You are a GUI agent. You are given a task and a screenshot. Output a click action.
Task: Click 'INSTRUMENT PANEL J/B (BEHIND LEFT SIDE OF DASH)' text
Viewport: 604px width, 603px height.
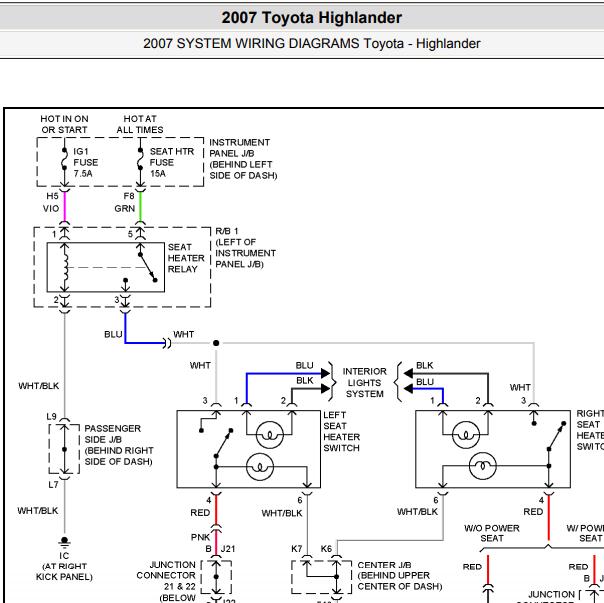[243, 159]
